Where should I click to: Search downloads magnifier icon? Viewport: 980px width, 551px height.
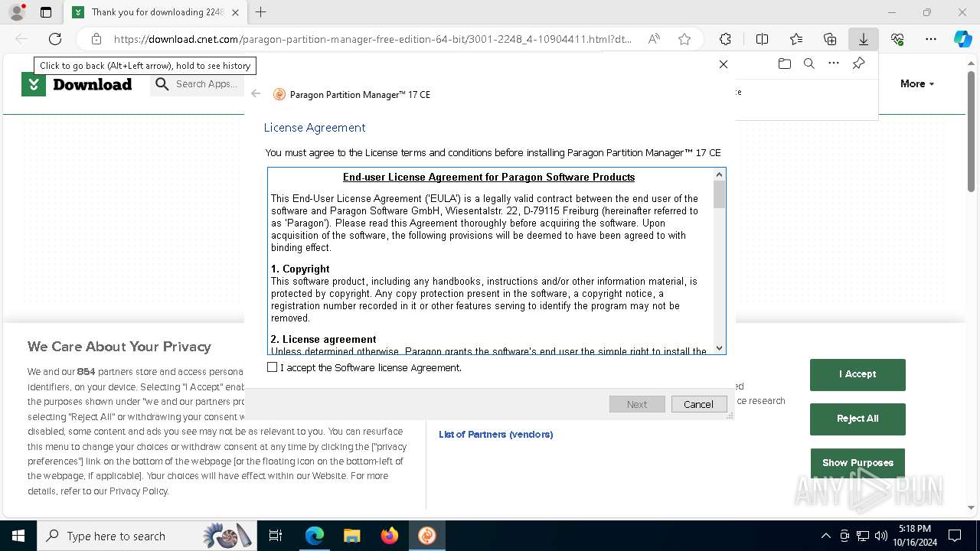pyautogui.click(x=809, y=64)
